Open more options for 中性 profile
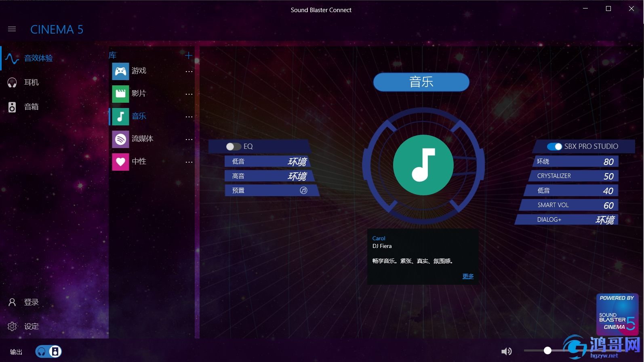 [x=189, y=162]
